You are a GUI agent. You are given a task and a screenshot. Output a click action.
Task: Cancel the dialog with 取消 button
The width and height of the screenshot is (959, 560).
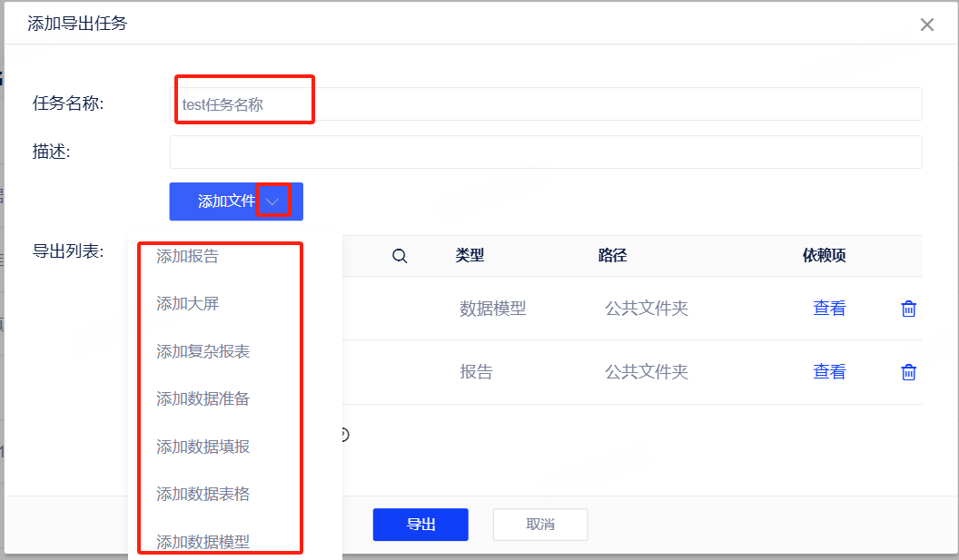pos(540,525)
